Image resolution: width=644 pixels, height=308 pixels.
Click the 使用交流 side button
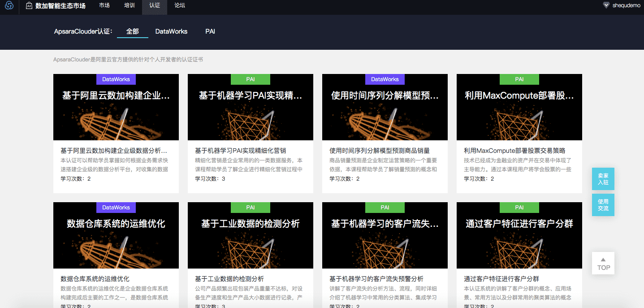coord(603,205)
